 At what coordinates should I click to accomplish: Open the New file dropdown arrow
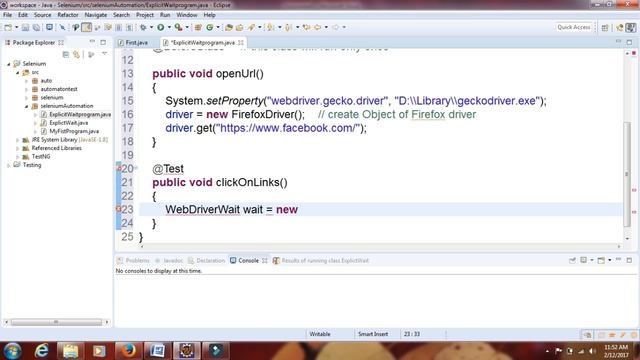click(16, 27)
